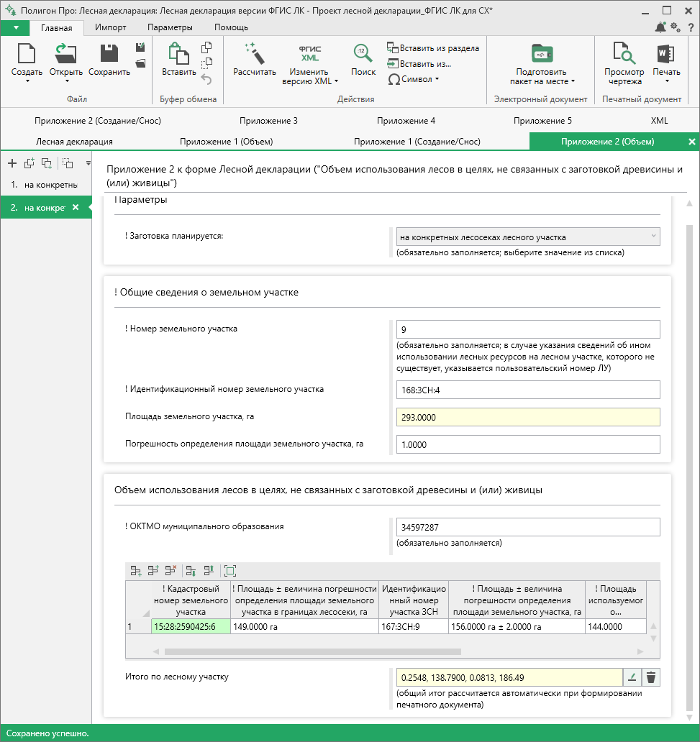Open the Заготовка планируется dropdown list
The image size is (700, 742).
point(528,237)
